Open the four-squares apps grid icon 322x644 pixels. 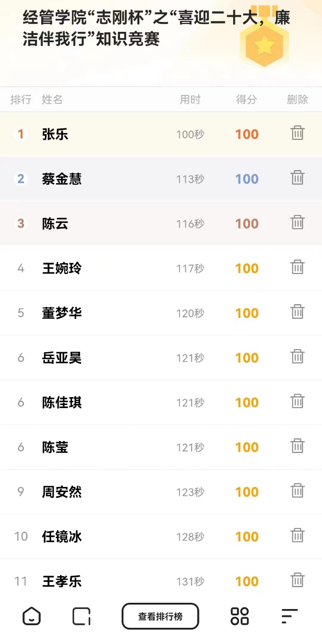[240, 616]
